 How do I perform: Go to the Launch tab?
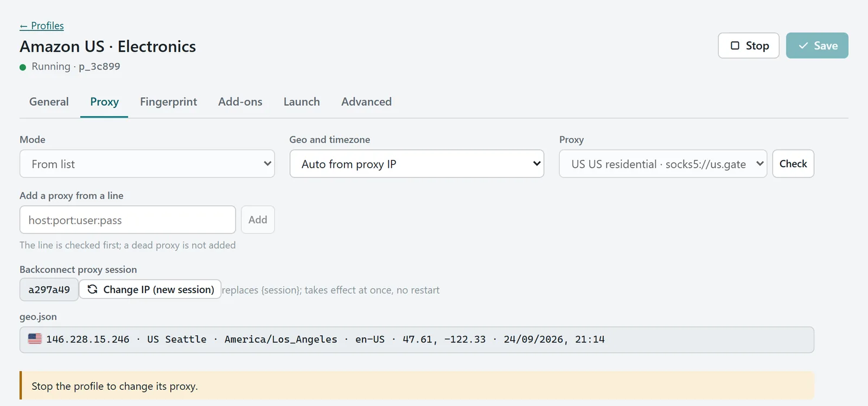302,101
